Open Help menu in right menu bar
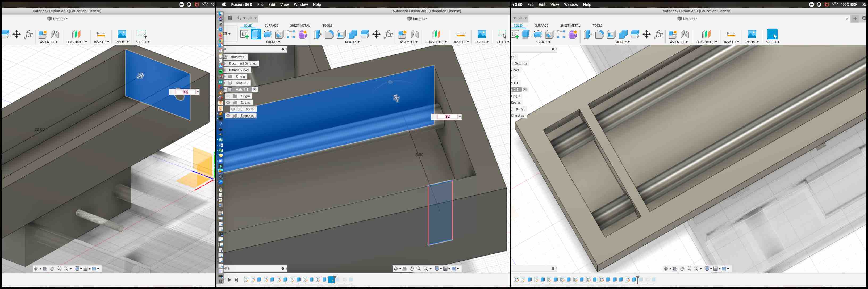Image resolution: width=868 pixels, height=289 pixels. pos(587,4)
